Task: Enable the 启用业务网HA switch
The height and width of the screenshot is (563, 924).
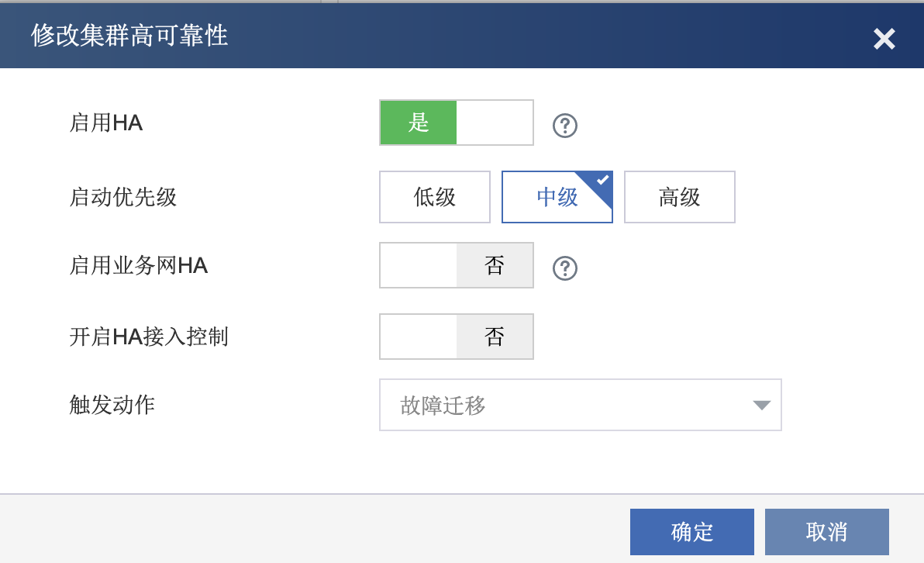Action: click(457, 266)
